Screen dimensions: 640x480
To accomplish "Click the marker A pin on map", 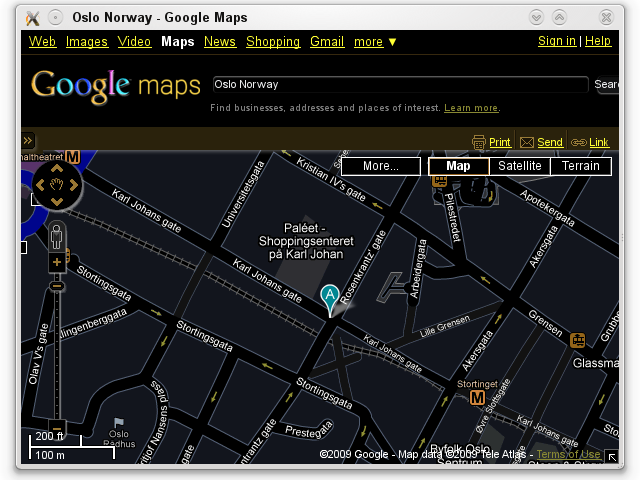I will pos(329,298).
